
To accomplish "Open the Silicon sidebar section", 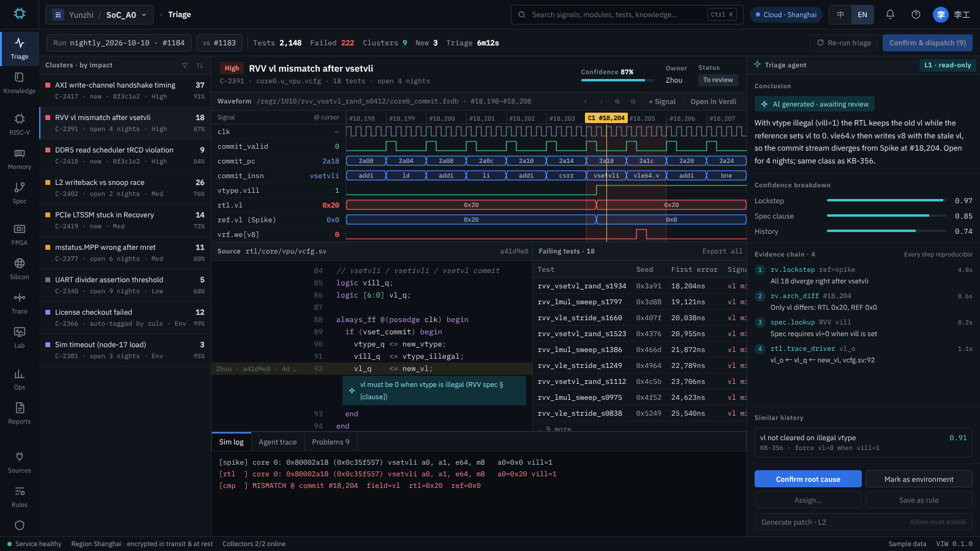I will point(20,269).
